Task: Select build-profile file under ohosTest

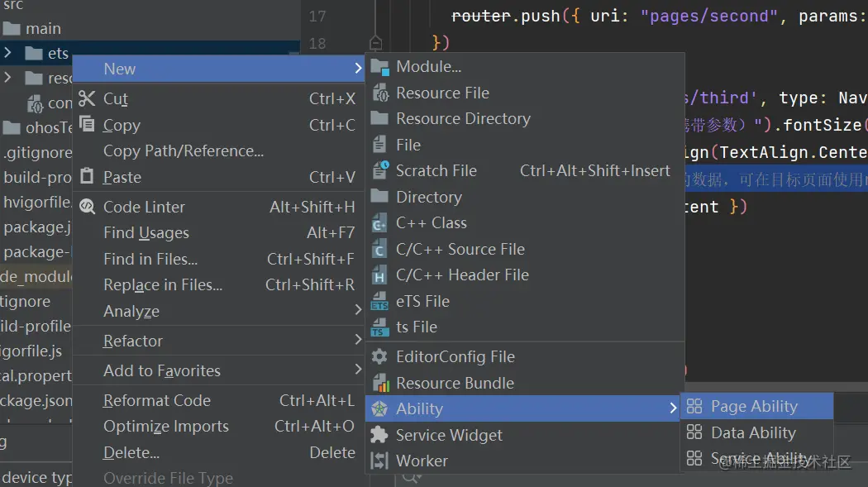Action: click(38, 177)
